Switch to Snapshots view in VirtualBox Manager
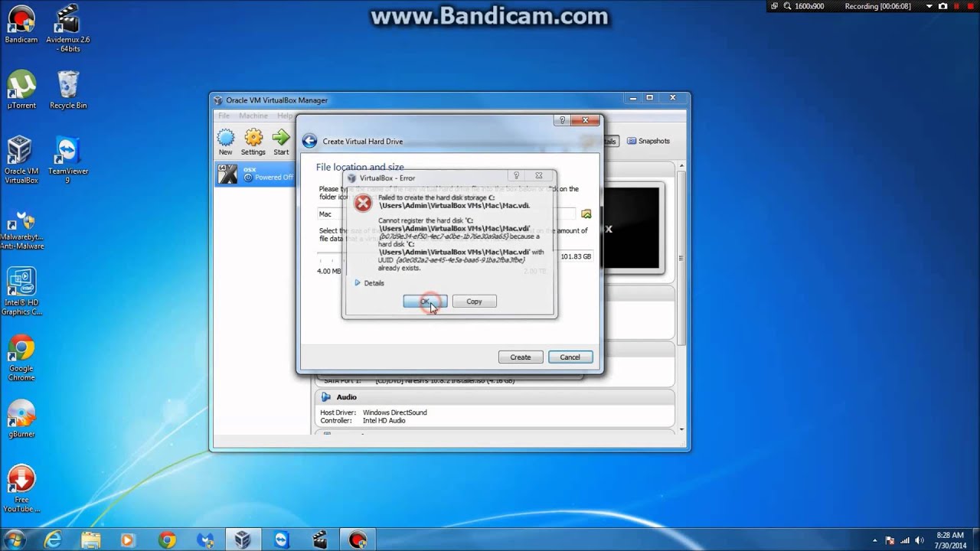This screenshot has height=551, width=980. [x=648, y=141]
